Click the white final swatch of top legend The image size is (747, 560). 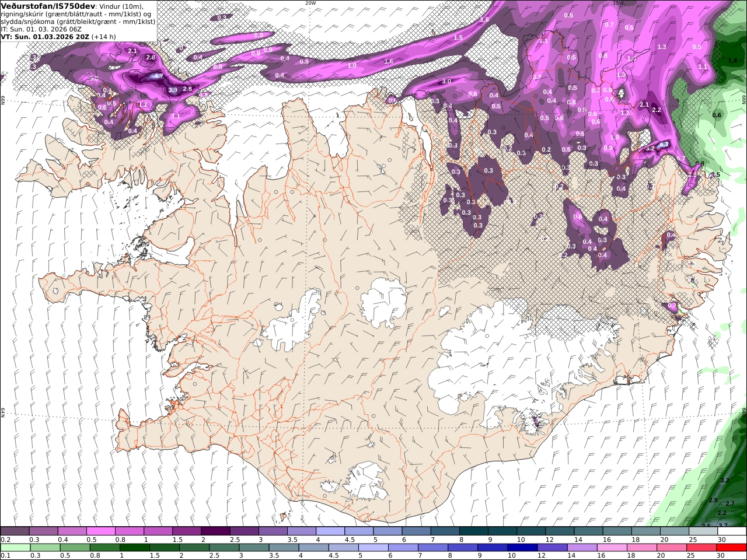point(732,531)
